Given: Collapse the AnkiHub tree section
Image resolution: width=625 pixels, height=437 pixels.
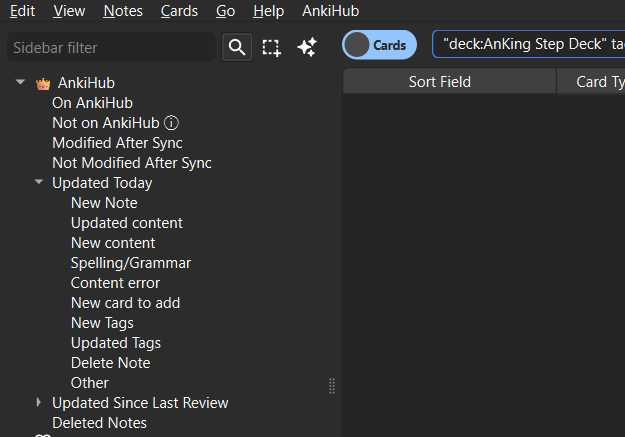Looking at the screenshot, I should (x=20, y=82).
